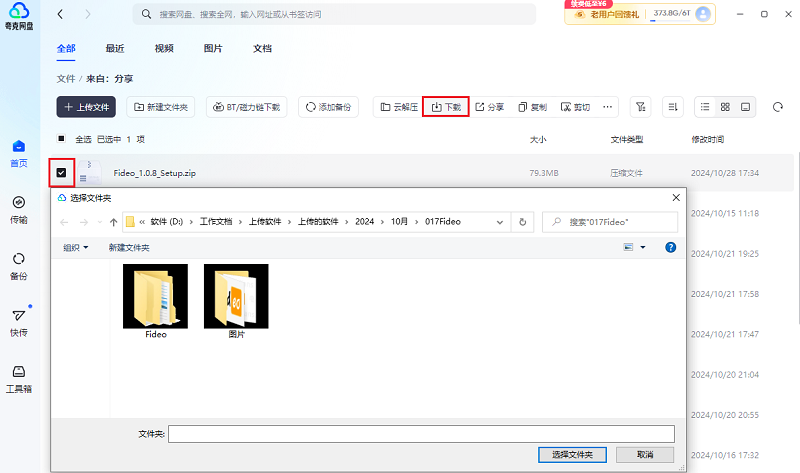
Task: Confirm with the 选择文件夹 button
Action: click(572, 455)
